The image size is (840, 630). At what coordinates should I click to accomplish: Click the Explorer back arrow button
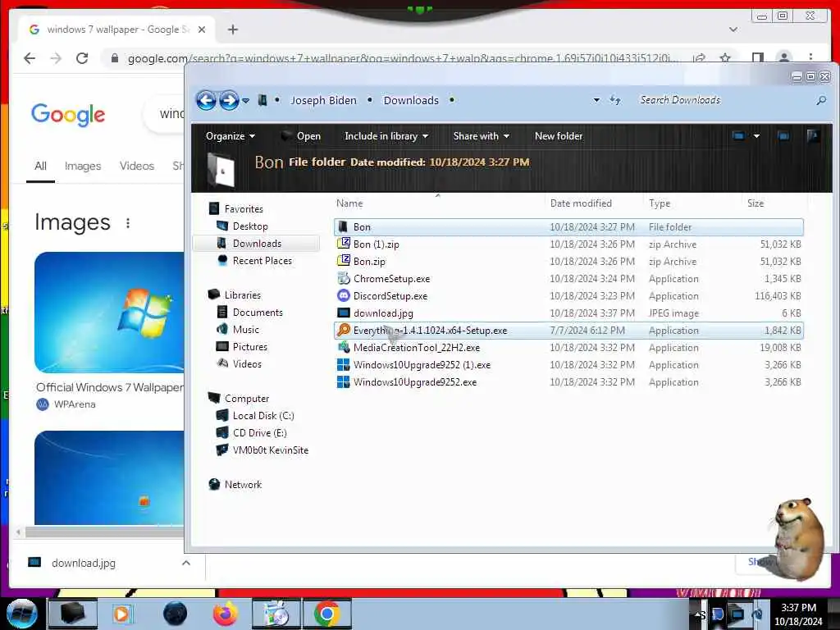tap(206, 100)
